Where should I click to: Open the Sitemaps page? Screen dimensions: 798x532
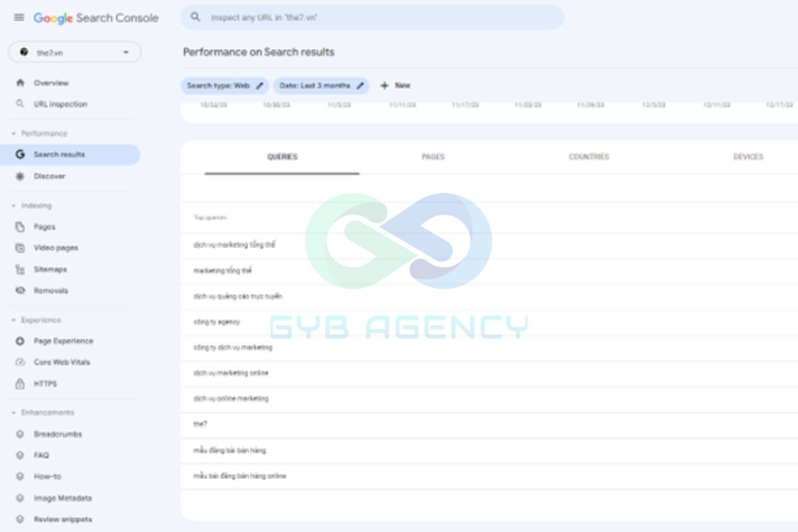click(x=51, y=269)
